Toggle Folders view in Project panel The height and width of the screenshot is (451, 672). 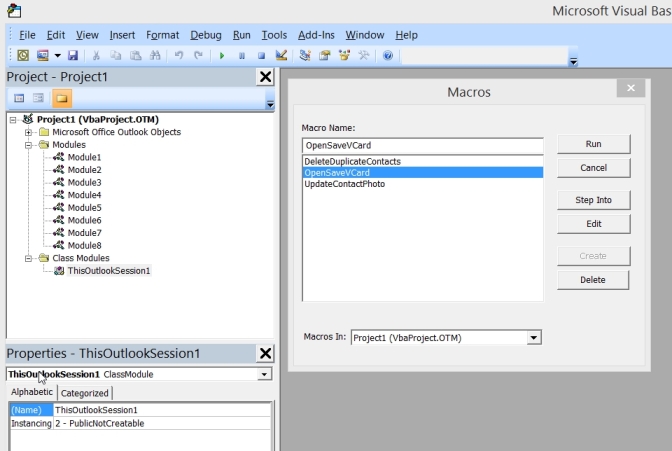point(62,98)
